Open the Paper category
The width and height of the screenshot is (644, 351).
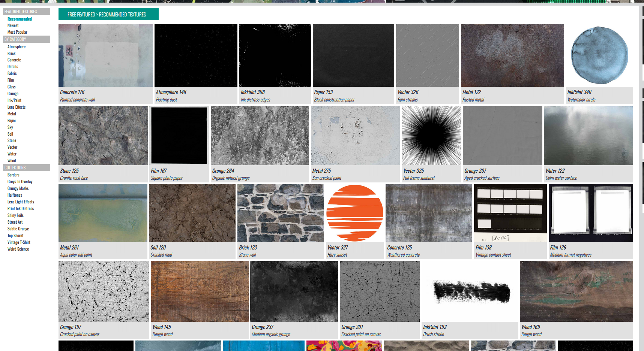click(x=12, y=121)
